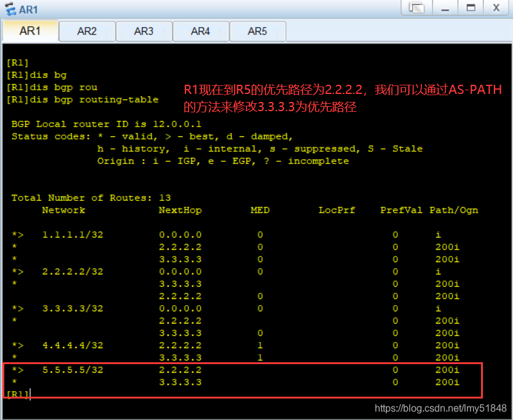The height and width of the screenshot is (420, 513).
Task: Click MED value 1 in 4.4.4.4/32 row
Action: click(260, 346)
